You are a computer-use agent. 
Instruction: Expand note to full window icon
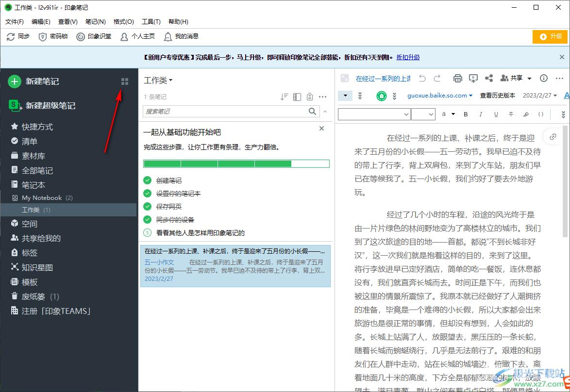point(345,78)
